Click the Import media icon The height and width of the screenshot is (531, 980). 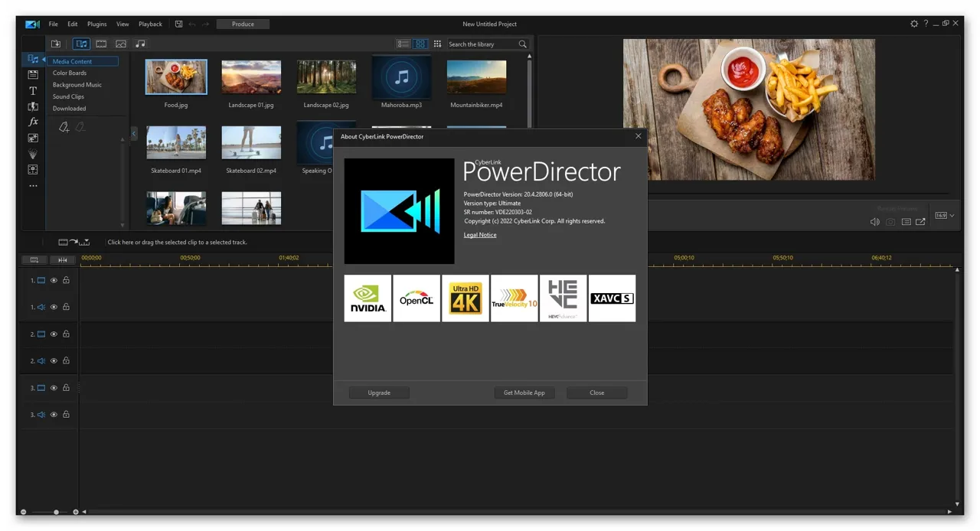(56, 44)
